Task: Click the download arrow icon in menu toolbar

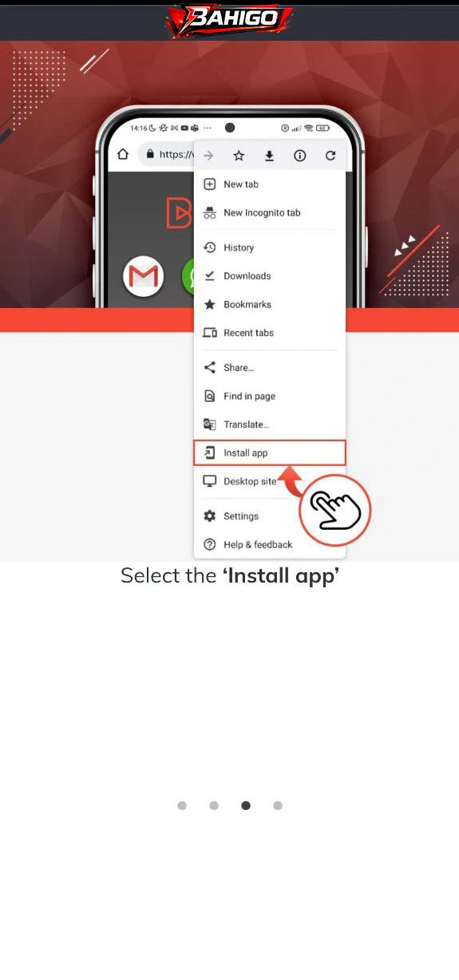Action: (x=269, y=156)
